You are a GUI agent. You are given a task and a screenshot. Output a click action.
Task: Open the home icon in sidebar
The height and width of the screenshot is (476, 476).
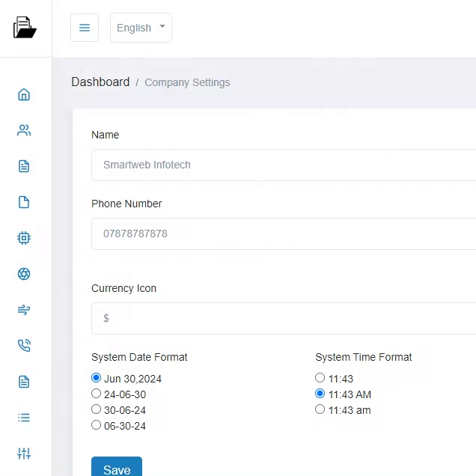tap(24, 94)
